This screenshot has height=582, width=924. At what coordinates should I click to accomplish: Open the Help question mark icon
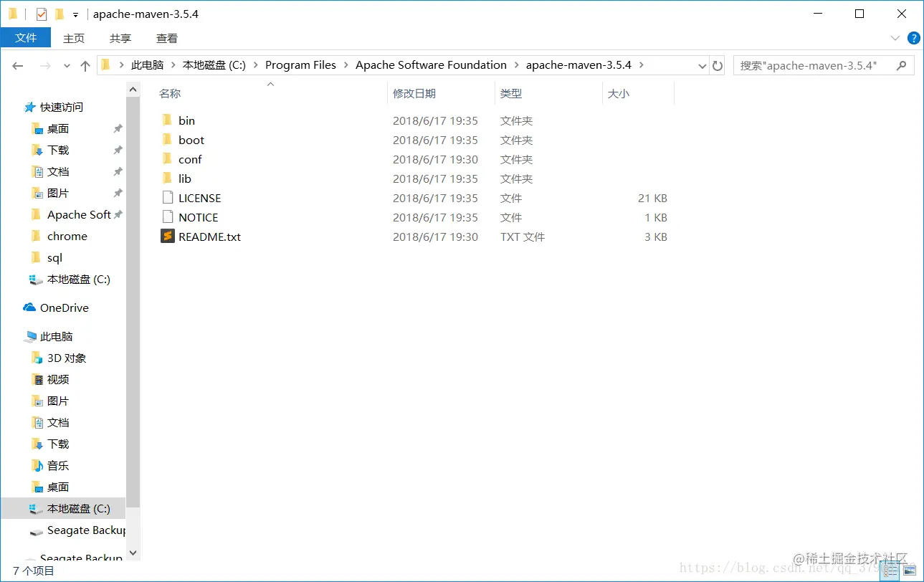pos(913,38)
